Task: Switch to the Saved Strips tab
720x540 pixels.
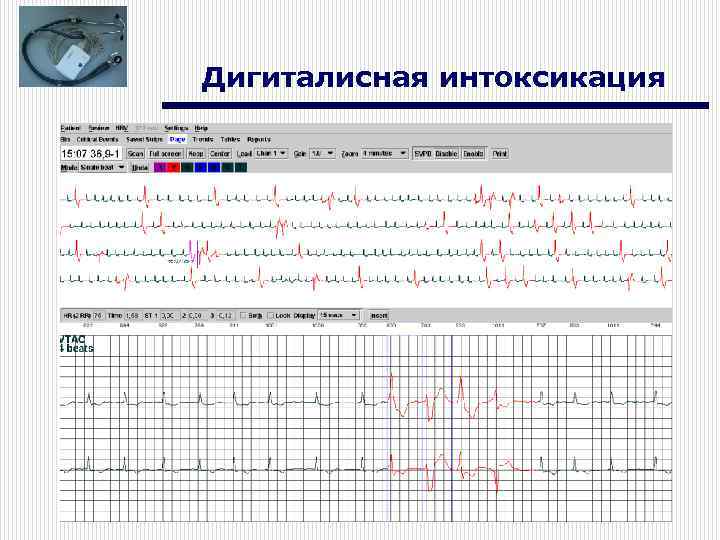Action: click(x=144, y=139)
